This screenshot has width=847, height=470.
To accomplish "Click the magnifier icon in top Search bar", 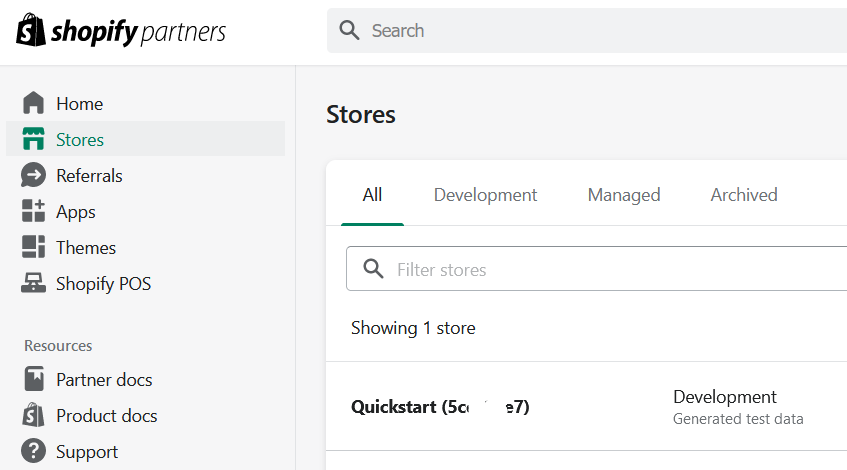I will click(349, 31).
